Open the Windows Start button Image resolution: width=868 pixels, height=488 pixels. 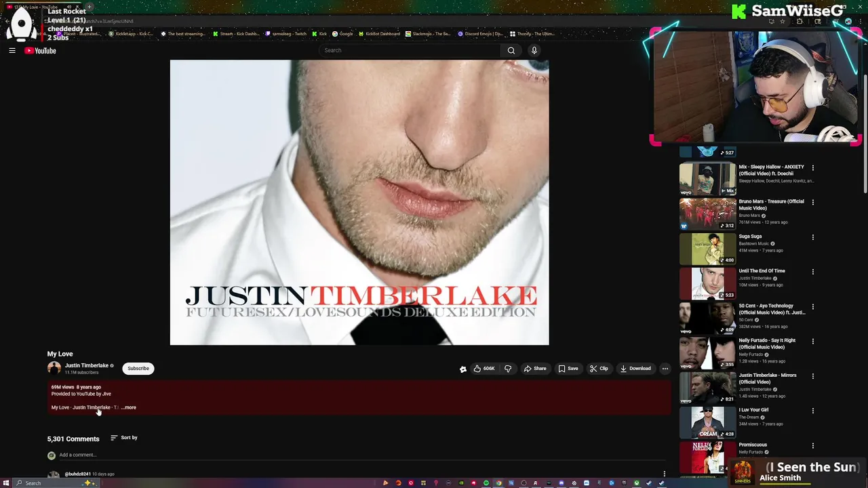click(7, 483)
